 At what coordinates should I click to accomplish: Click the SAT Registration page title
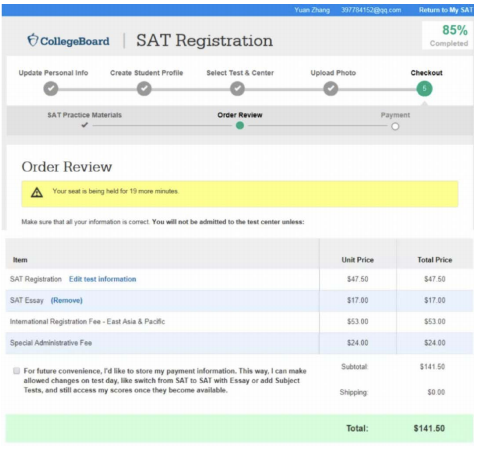204,41
